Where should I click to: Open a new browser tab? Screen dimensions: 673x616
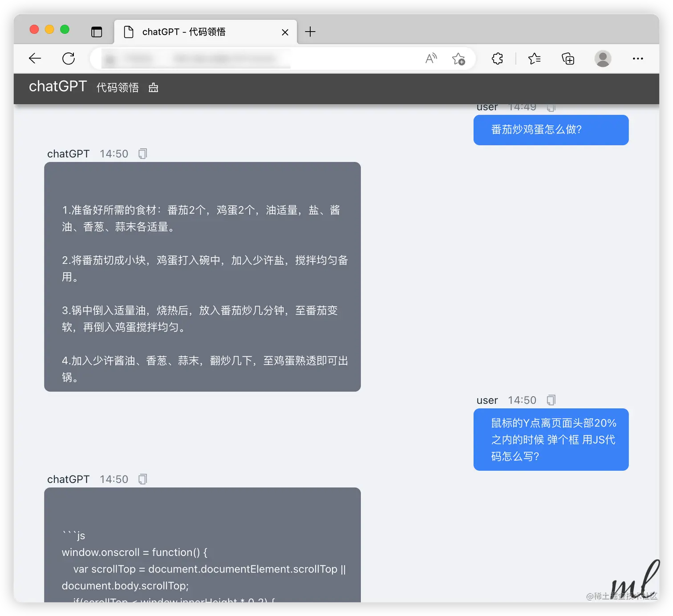[x=310, y=32]
